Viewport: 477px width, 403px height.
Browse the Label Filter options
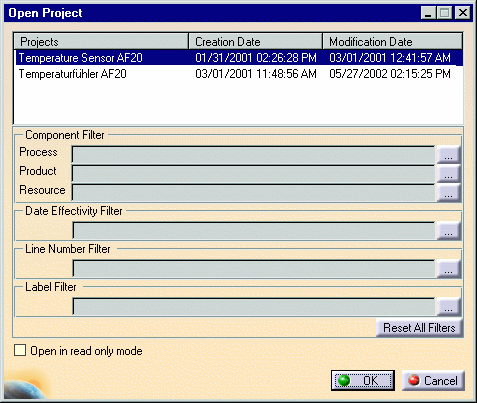click(x=449, y=307)
